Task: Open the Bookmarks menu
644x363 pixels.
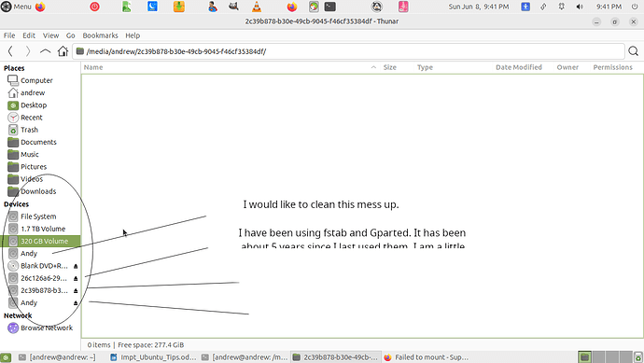Action: pyautogui.click(x=100, y=35)
